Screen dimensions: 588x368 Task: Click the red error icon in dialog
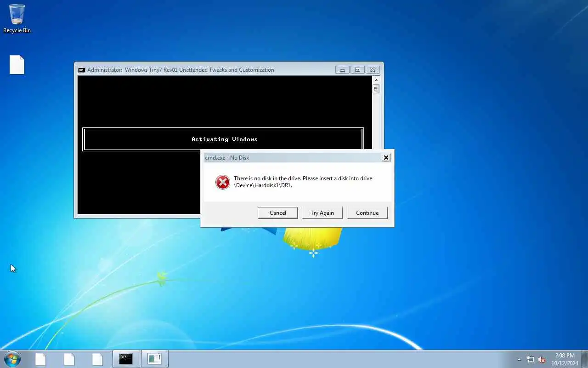pyautogui.click(x=223, y=182)
